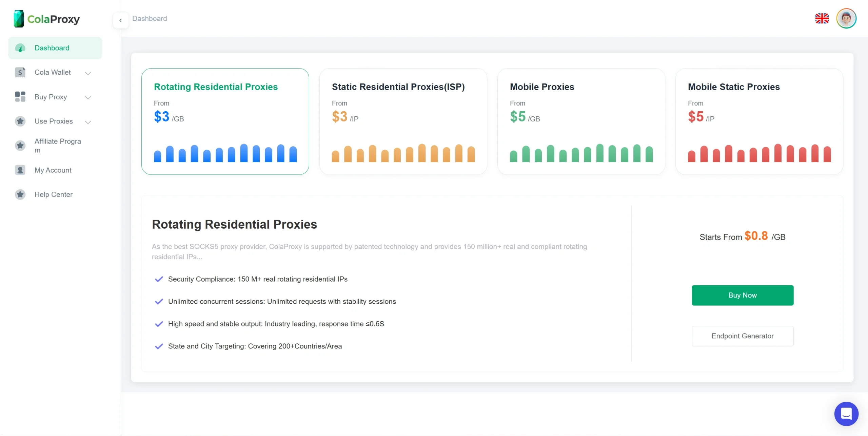This screenshot has height=436, width=868.
Task: Open the Endpoint Generator button
Action: click(742, 336)
